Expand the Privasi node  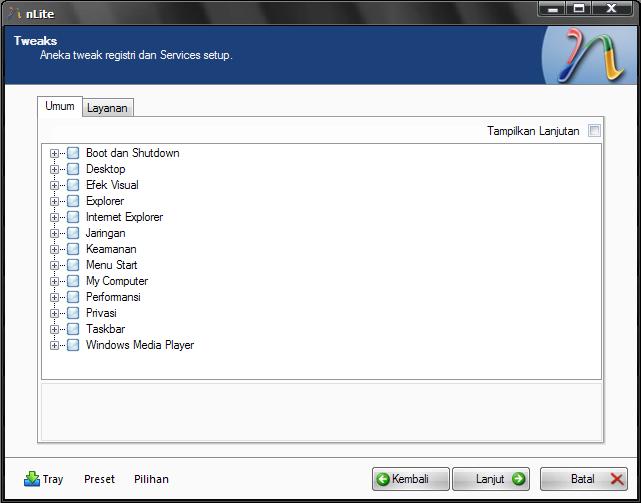[x=54, y=314]
